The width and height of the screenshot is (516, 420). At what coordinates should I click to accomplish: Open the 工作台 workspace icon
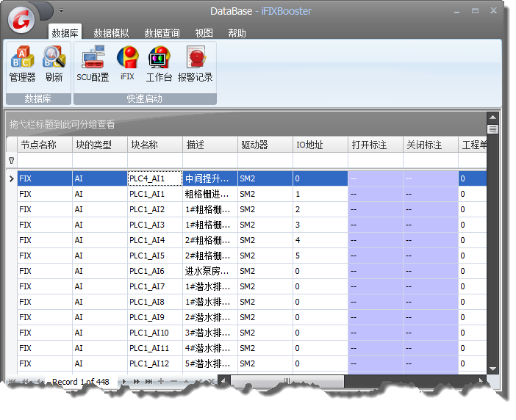160,65
